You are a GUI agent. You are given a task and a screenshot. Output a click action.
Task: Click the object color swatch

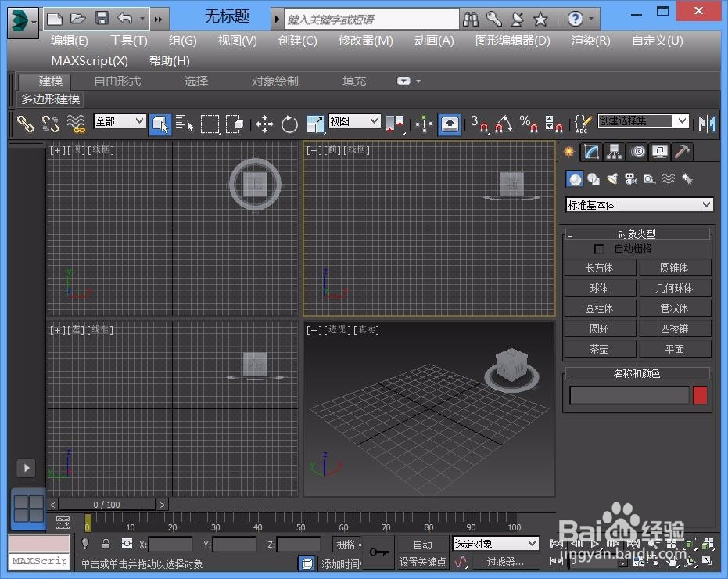click(700, 395)
